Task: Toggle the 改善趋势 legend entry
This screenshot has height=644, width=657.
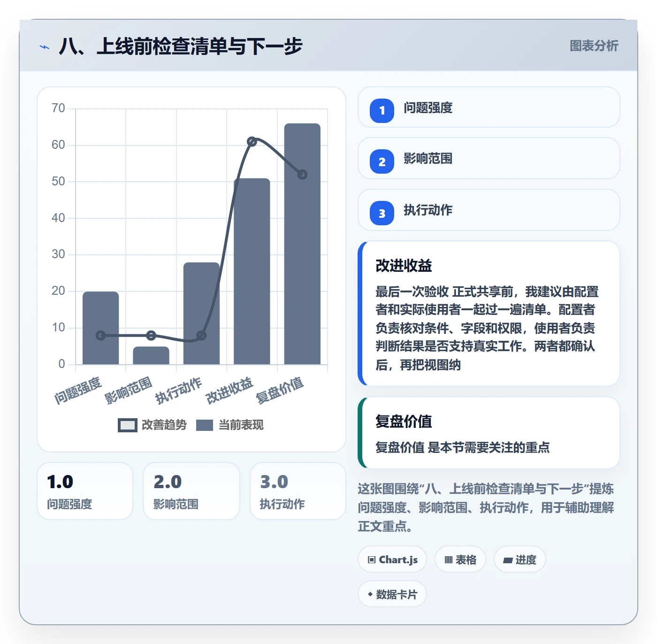Action: coord(152,425)
